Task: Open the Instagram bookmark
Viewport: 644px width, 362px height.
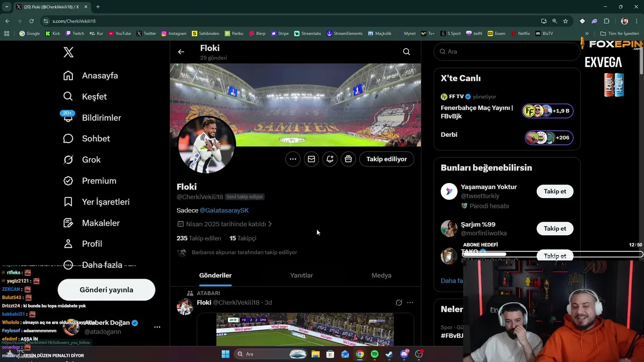Action: (174, 34)
